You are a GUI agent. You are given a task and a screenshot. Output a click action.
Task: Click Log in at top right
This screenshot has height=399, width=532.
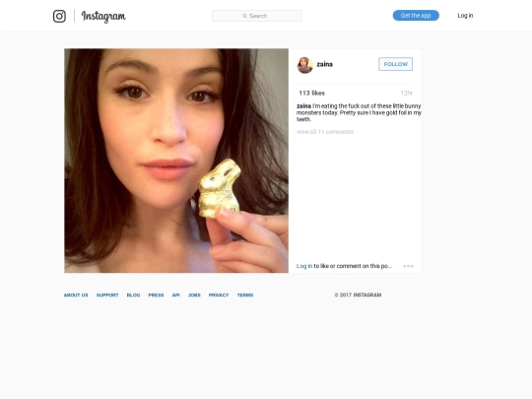(x=465, y=16)
